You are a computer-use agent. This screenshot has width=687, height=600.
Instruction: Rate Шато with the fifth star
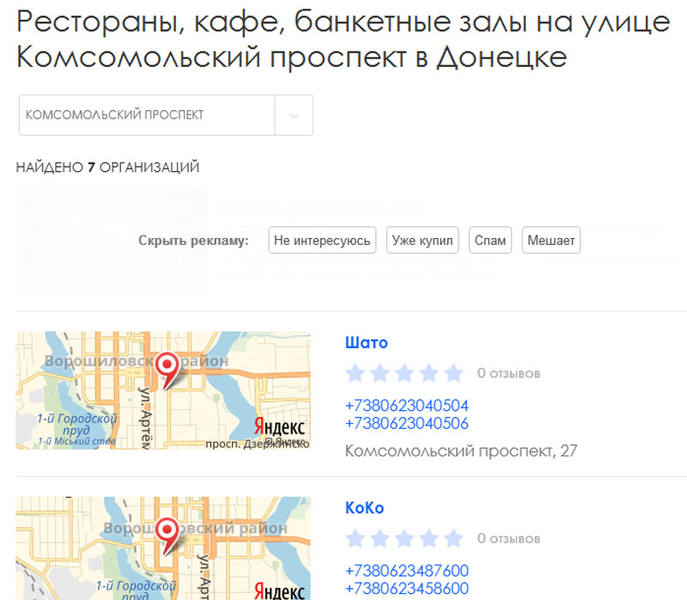pos(453,373)
